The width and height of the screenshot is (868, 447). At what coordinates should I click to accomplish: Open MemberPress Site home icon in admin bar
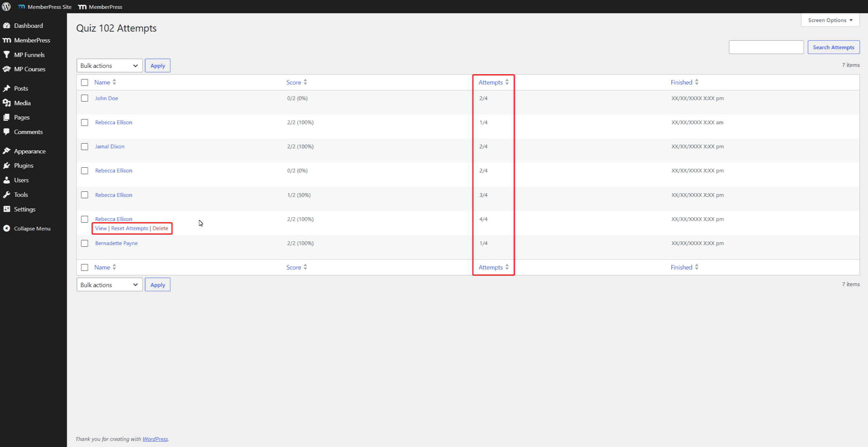[x=21, y=7]
